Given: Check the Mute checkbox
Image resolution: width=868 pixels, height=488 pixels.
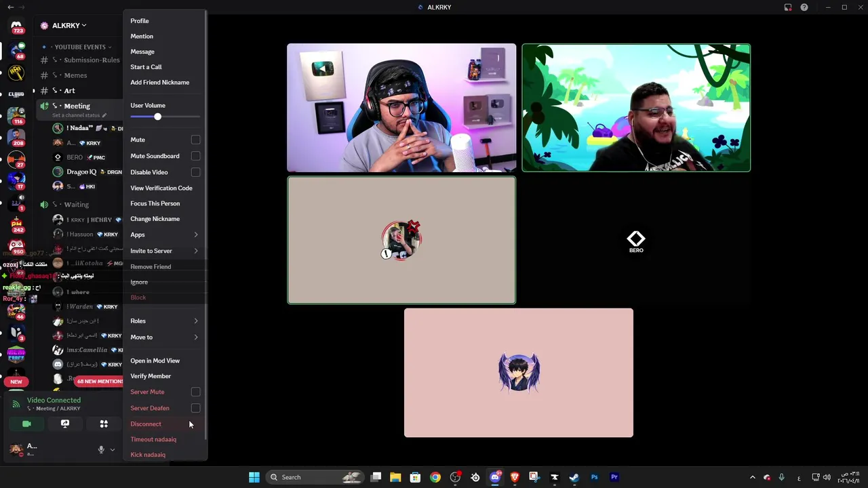Looking at the screenshot, I should (195, 140).
